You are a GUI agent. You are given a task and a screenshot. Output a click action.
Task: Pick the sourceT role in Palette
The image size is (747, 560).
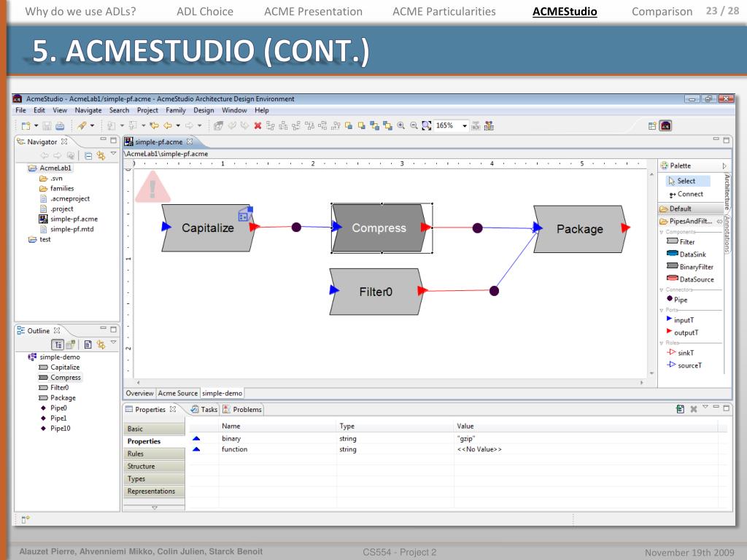pos(684,365)
